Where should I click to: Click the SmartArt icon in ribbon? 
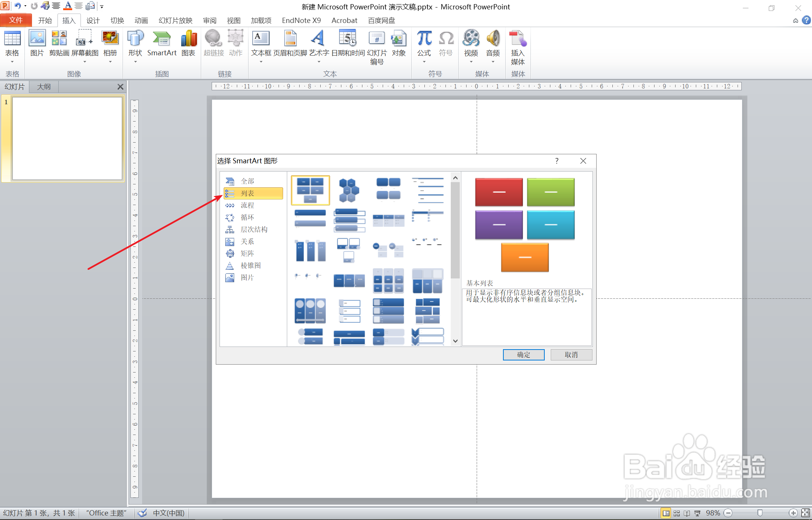pyautogui.click(x=162, y=44)
